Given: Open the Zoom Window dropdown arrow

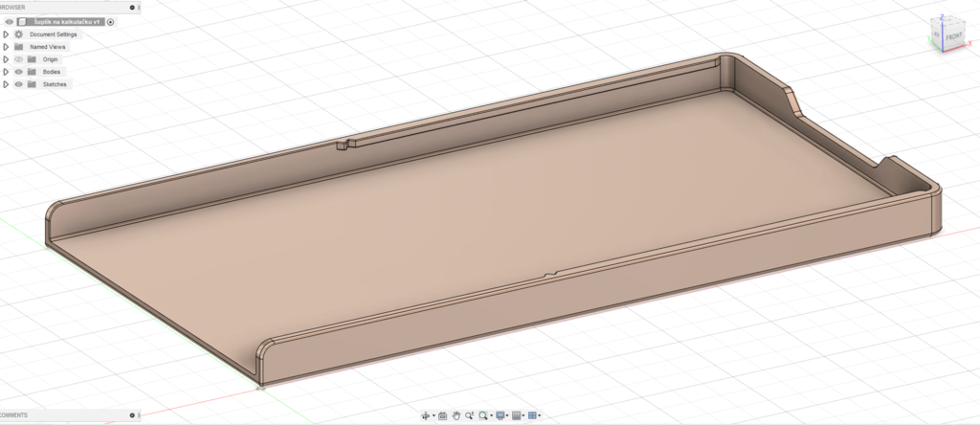Looking at the screenshot, I should 491,415.
